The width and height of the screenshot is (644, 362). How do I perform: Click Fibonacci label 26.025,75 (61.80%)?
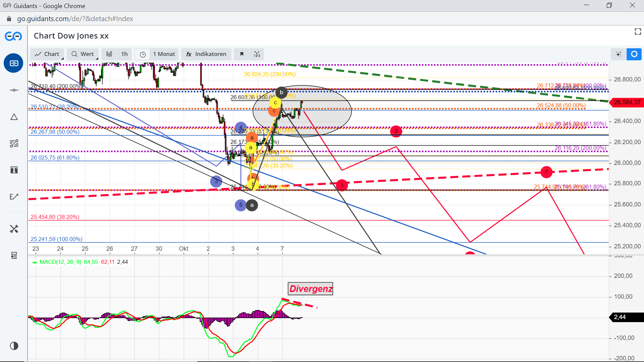click(x=55, y=158)
